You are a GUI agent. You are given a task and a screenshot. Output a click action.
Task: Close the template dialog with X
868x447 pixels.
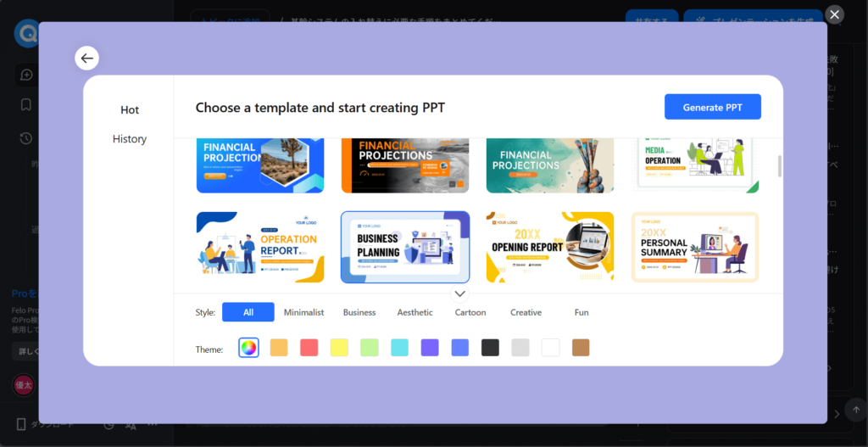tap(835, 14)
